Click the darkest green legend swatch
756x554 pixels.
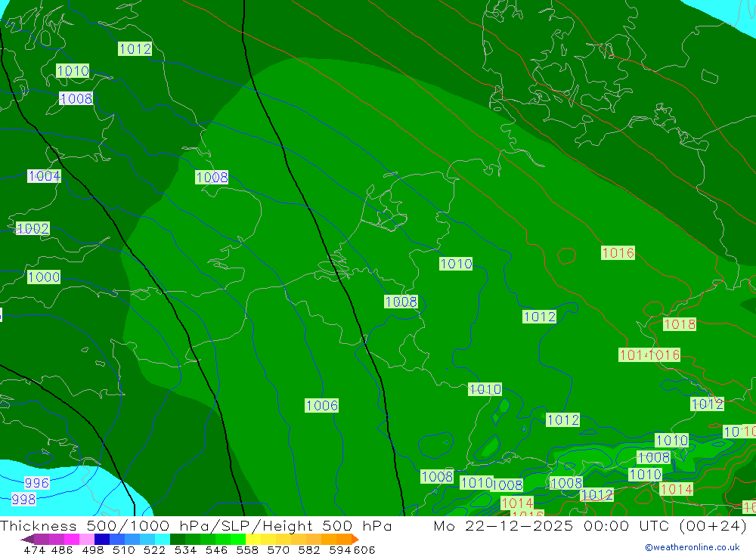178,539
